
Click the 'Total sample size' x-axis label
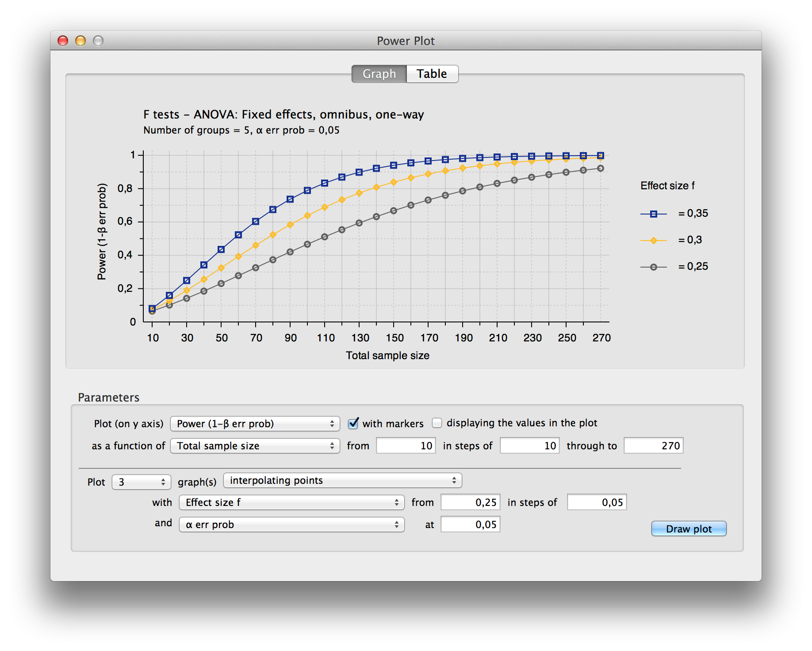(x=387, y=356)
